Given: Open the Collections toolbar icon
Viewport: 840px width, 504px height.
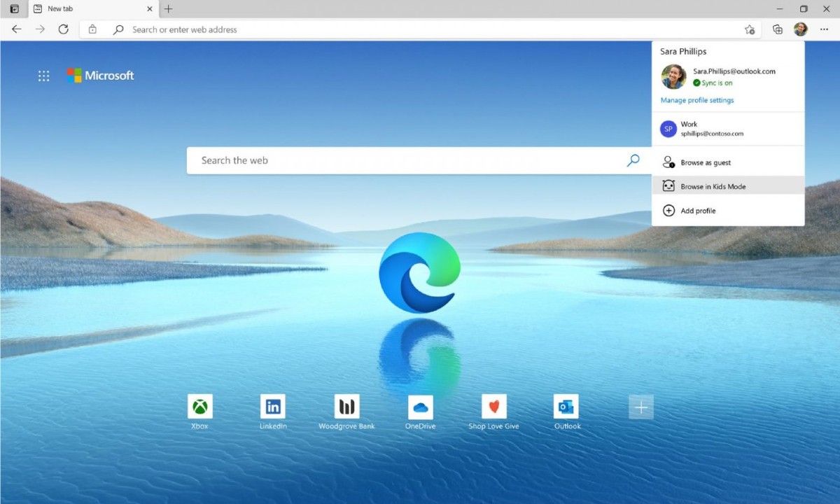Looking at the screenshot, I should coord(777,29).
